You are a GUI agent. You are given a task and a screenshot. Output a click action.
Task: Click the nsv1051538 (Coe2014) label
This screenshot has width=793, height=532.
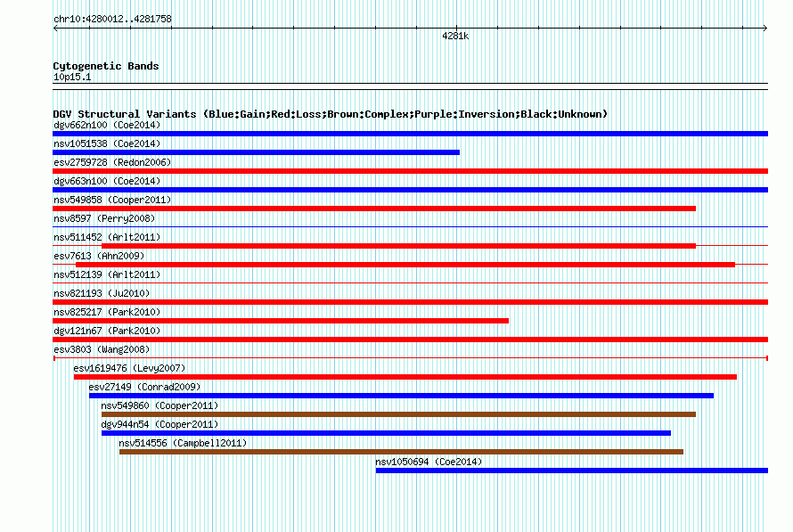tap(107, 143)
